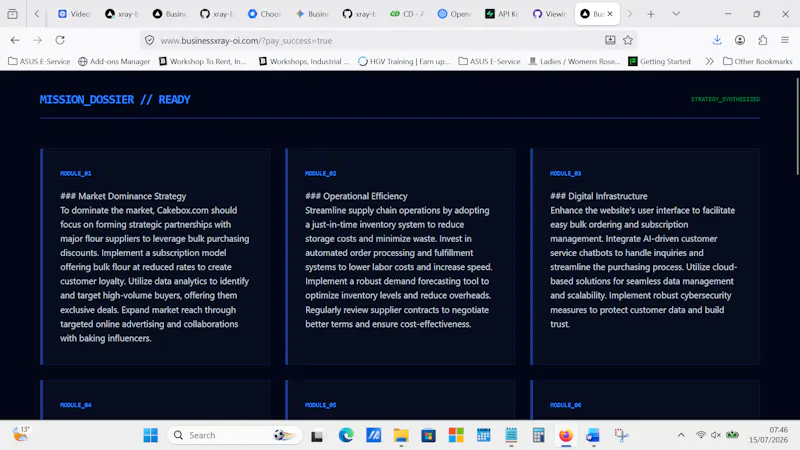
Task: Open the Calculator from the taskbar
Action: [538, 435]
